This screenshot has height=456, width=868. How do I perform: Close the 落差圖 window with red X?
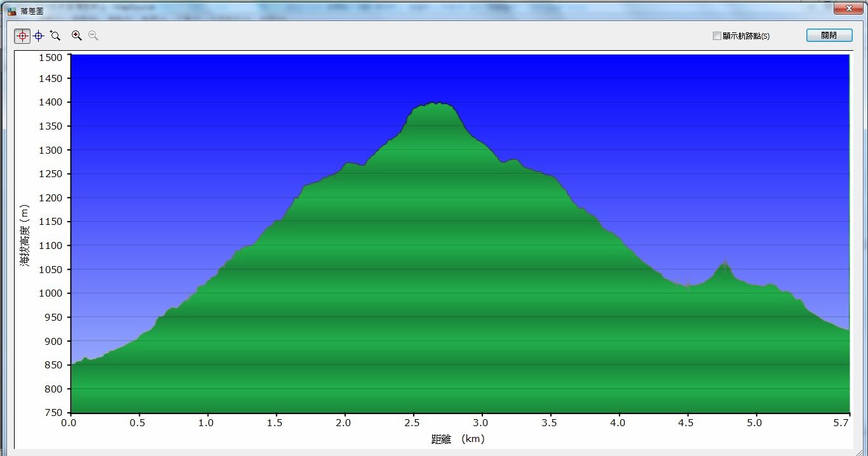tap(848, 8)
